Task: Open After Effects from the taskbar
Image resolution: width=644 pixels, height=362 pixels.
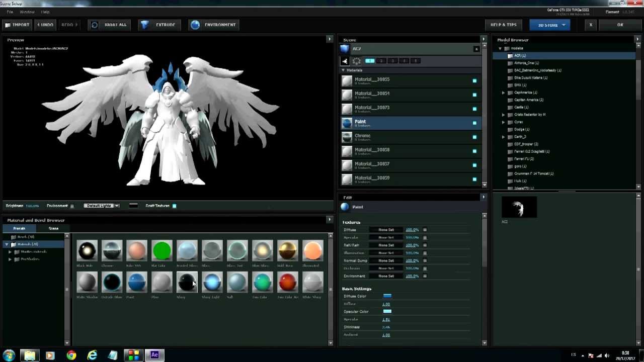Action: tap(154, 355)
